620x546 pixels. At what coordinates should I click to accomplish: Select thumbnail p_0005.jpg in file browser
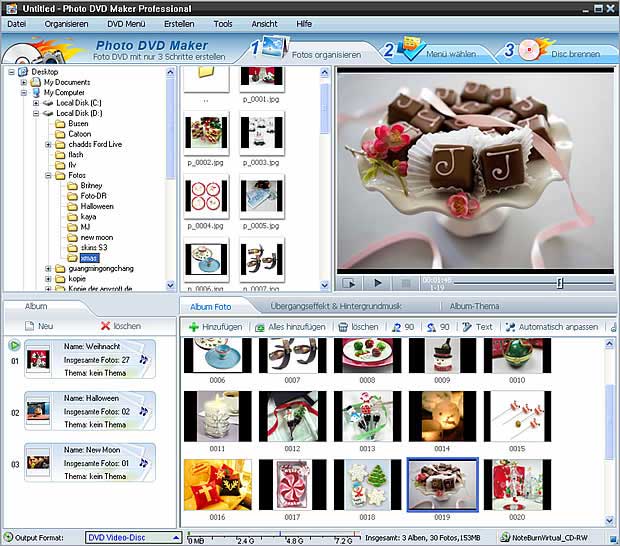tap(262, 196)
